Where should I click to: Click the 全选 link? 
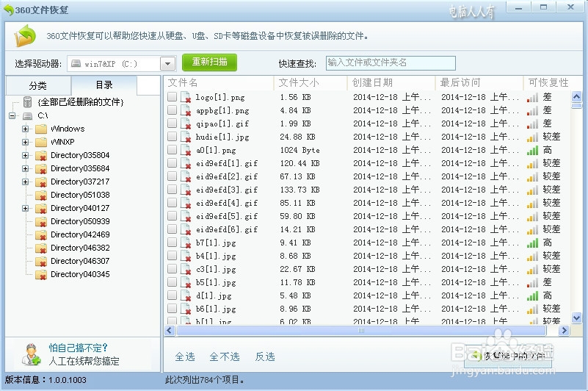[x=185, y=356]
